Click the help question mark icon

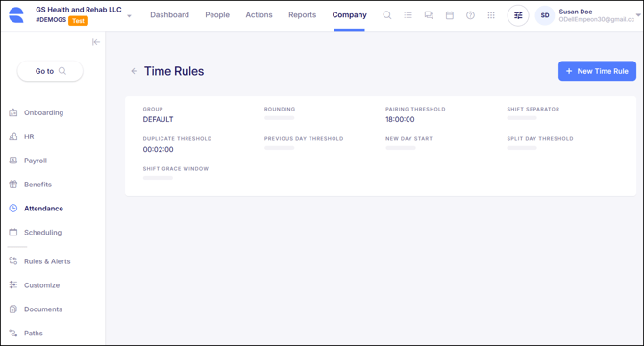470,15
